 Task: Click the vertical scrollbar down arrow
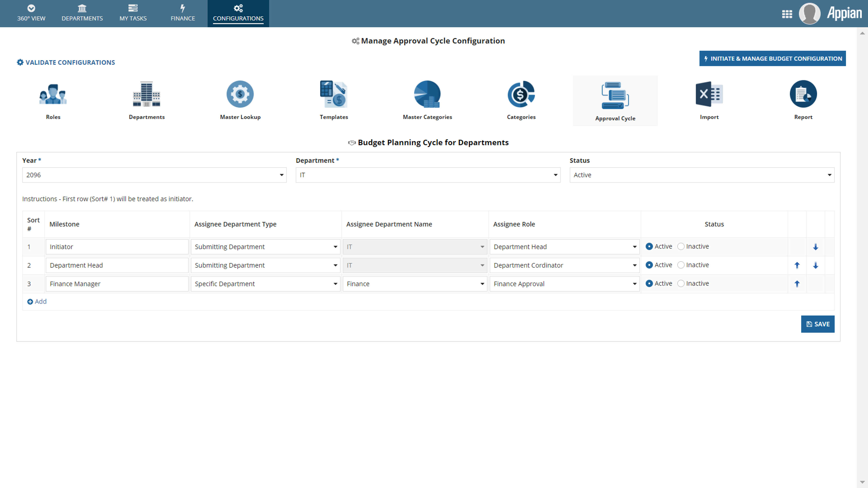862,482
